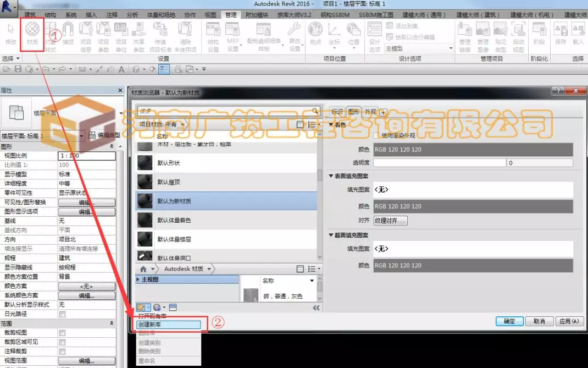Screen dimensions: 588x368
Task: Collapse the 着色 section
Action: coord(331,124)
